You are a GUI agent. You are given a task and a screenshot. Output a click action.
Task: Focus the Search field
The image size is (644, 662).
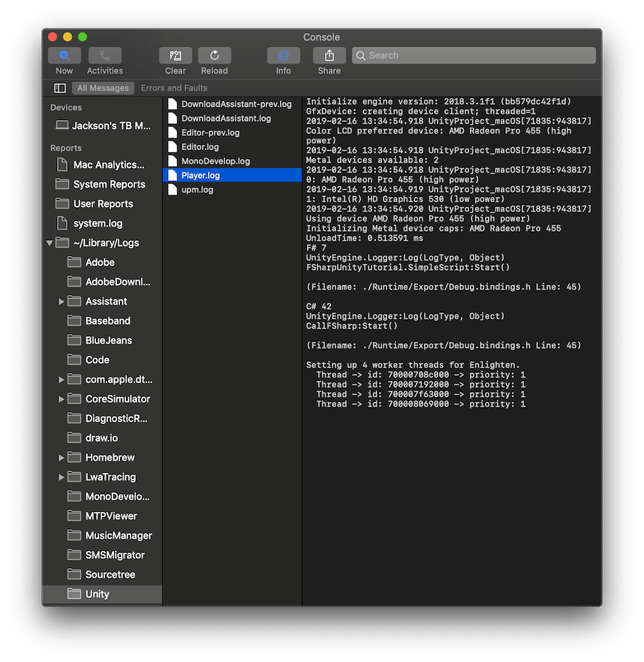(474, 56)
